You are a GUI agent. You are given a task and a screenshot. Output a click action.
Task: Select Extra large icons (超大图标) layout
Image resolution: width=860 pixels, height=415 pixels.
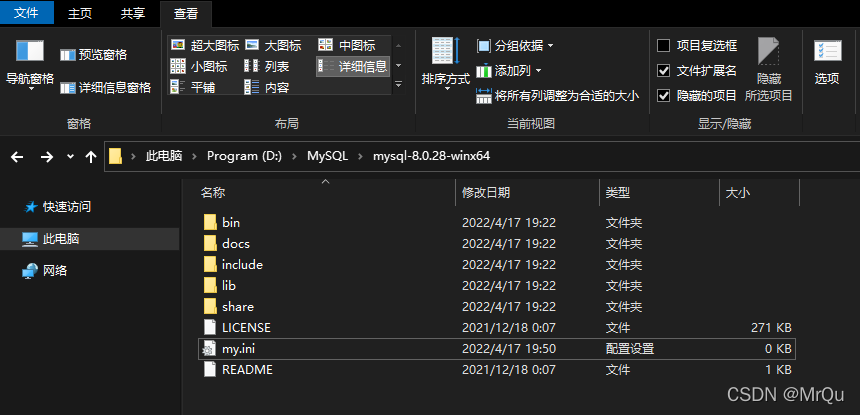205,46
